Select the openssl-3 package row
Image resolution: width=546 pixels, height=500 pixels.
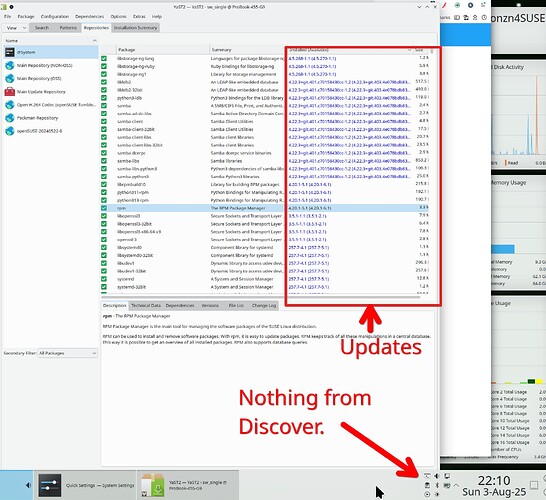[x=265, y=240]
